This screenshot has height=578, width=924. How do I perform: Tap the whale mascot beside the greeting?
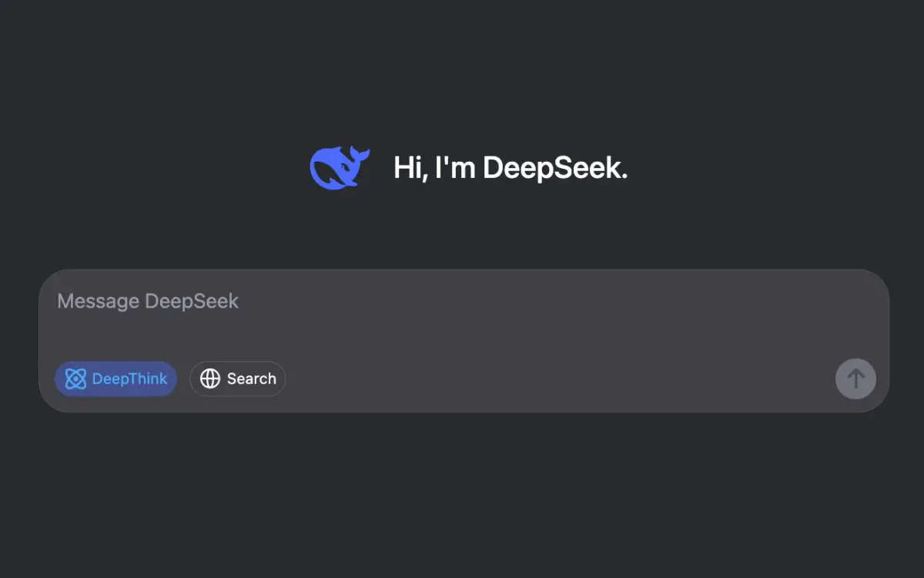click(x=340, y=165)
